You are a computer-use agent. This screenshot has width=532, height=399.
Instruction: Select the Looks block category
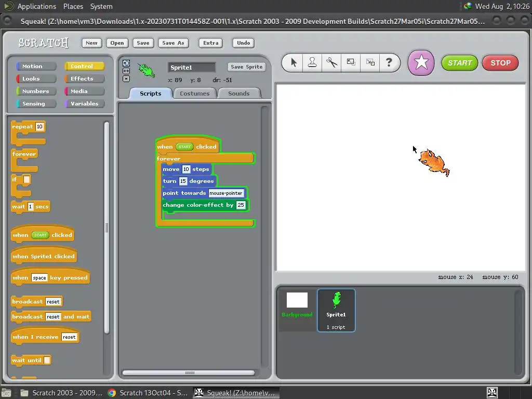(36, 79)
